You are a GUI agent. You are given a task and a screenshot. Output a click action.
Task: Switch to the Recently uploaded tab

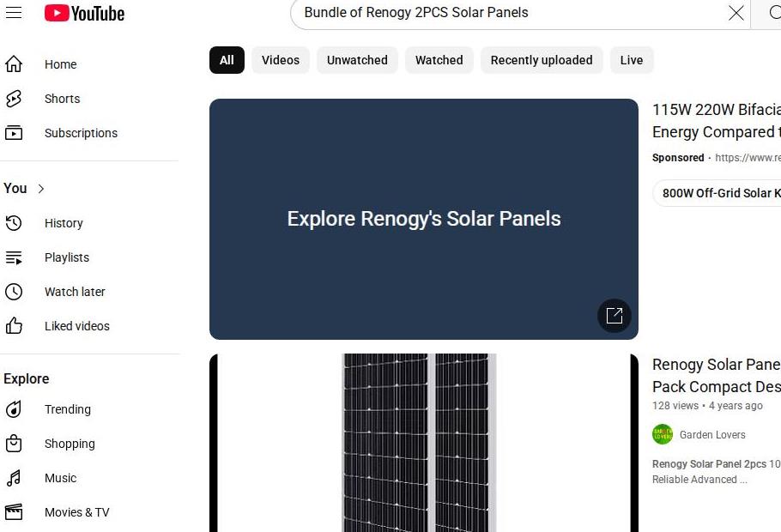[542, 60]
